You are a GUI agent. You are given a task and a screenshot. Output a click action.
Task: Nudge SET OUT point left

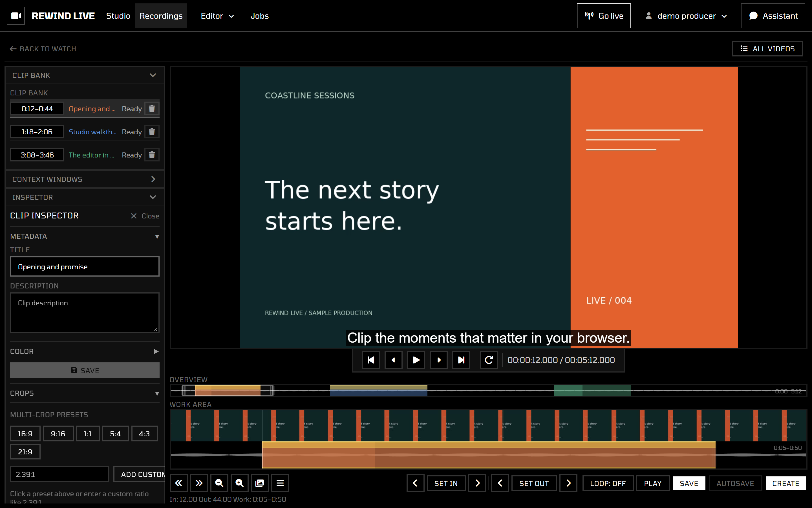pyautogui.click(x=500, y=483)
